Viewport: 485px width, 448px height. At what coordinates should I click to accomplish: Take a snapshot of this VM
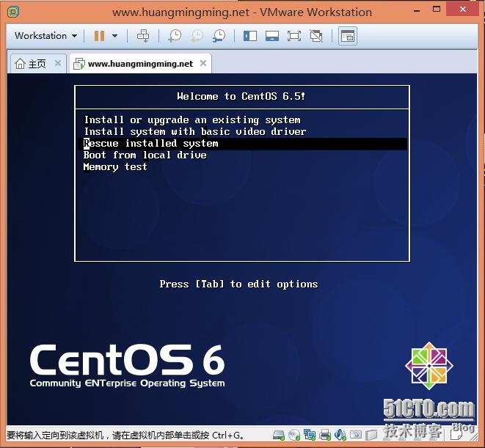(175, 36)
